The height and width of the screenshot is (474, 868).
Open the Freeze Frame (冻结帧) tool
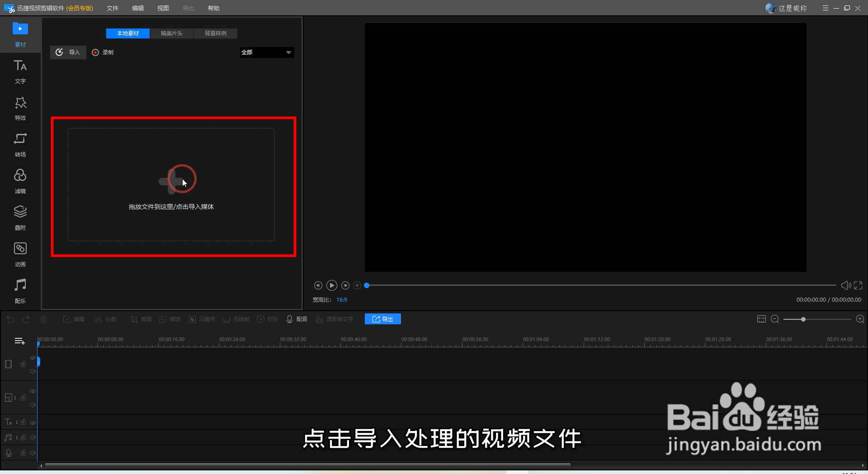(x=236, y=319)
